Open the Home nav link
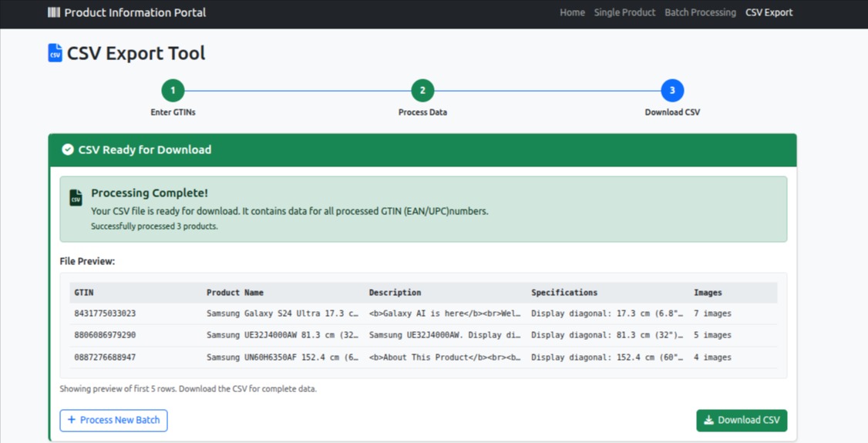This screenshot has height=443, width=868. [x=573, y=12]
